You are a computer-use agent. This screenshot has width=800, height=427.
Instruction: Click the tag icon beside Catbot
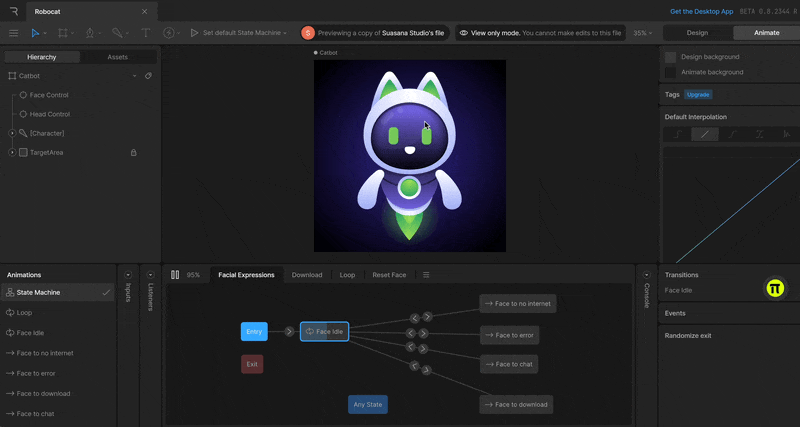point(148,75)
